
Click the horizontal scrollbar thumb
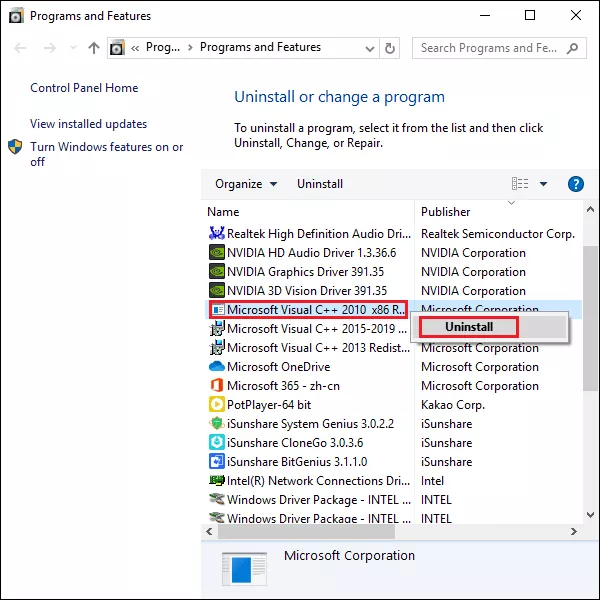pyautogui.click(x=306, y=532)
